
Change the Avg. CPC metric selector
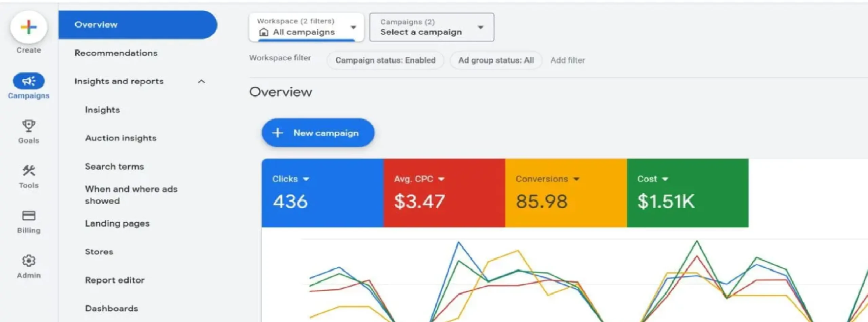[x=441, y=179]
